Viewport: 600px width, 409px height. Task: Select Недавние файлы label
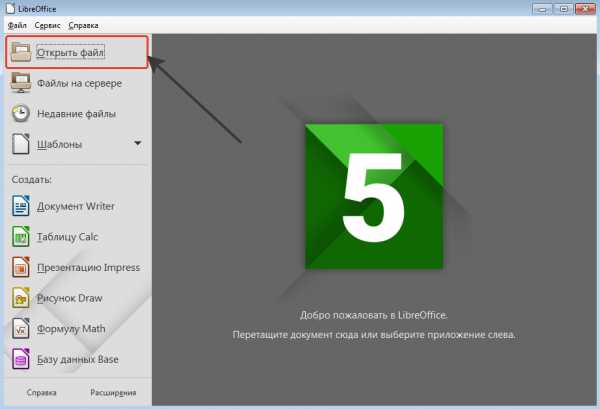click(77, 114)
